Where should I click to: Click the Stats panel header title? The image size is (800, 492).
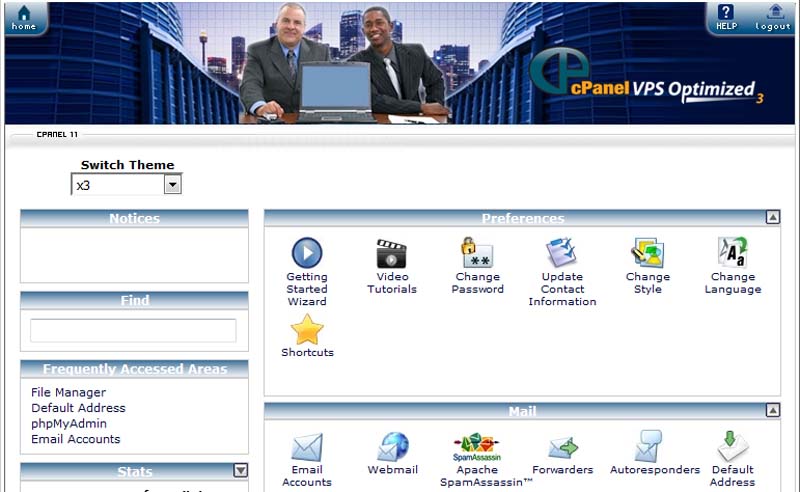tap(135, 471)
